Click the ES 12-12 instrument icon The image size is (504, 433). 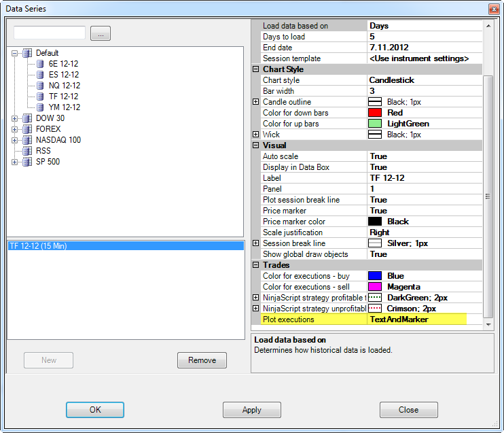point(40,75)
